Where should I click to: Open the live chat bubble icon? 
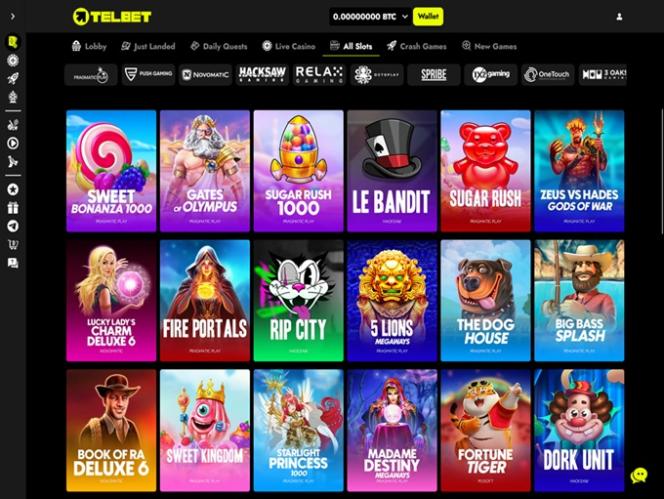click(x=639, y=475)
